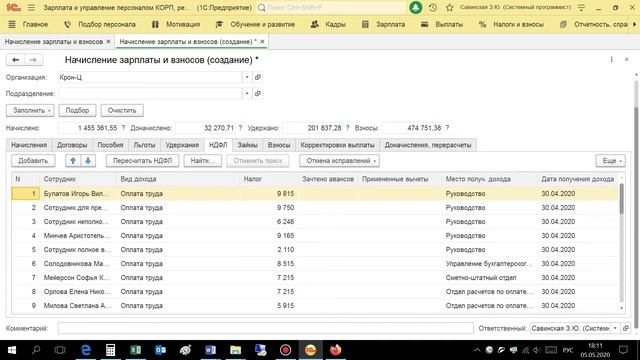This screenshot has height=360, width=640.
Task: Open the Зарплата section menu
Action: tap(384, 24)
